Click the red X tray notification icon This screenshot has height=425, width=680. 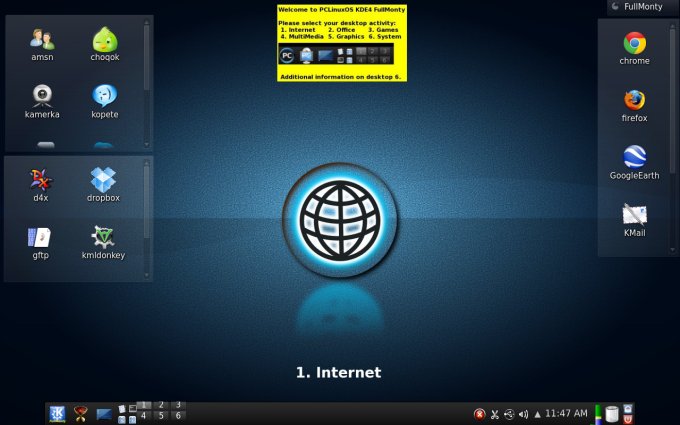click(480, 414)
